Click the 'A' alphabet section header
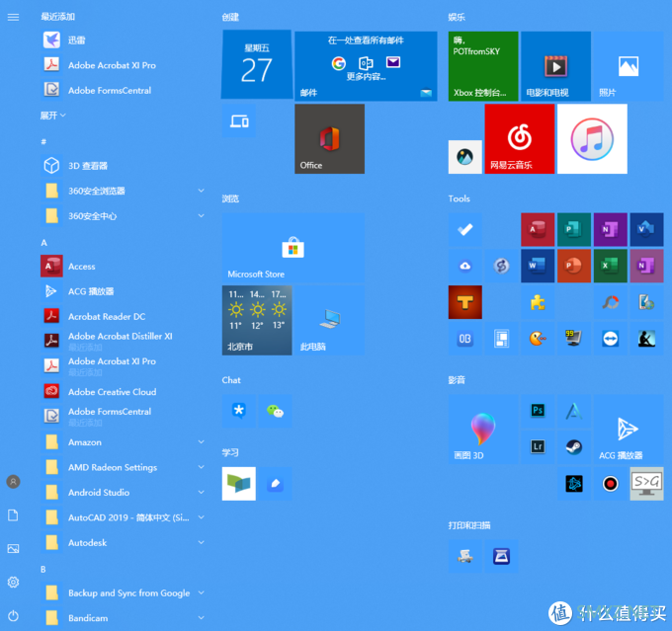The image size is (672, 631). 43,243
